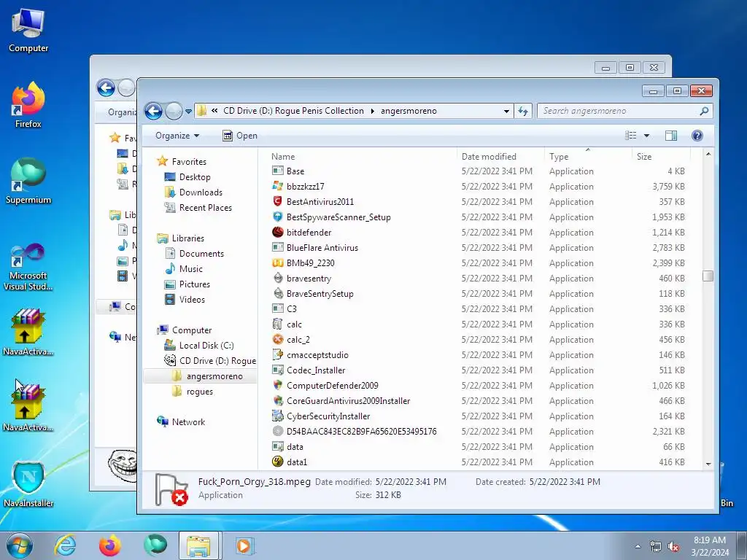Click the change view icon
The width and height of the screenshot is (747, 560).
tap(631, 136)
